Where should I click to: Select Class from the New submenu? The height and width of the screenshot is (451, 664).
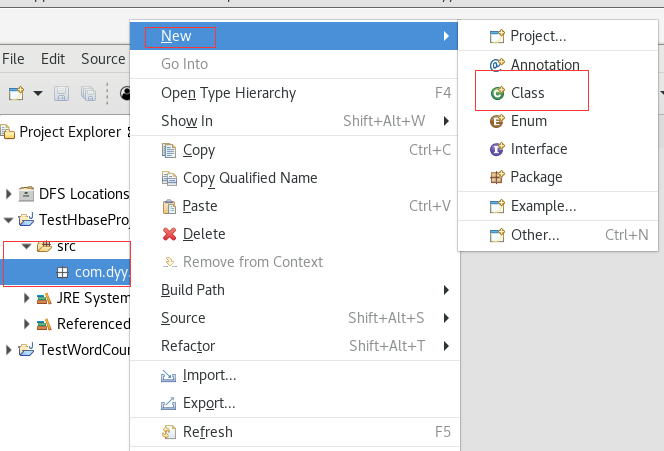coord(558,93)
